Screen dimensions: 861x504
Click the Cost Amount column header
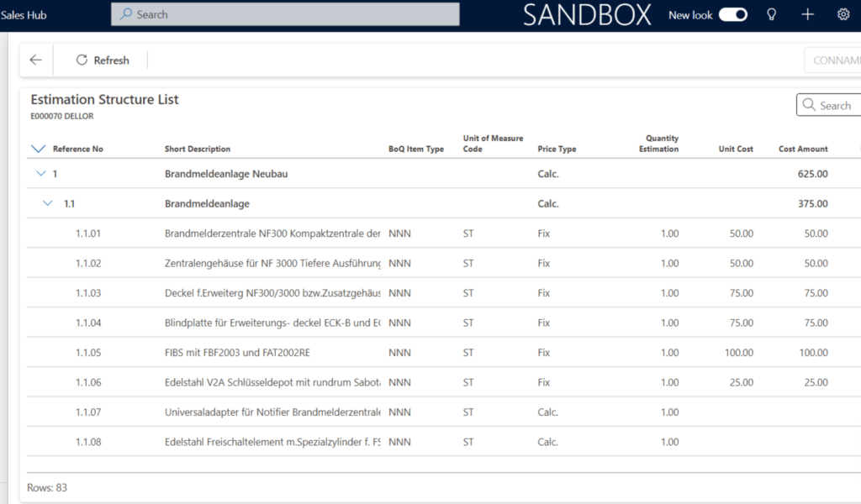(803, 150)
